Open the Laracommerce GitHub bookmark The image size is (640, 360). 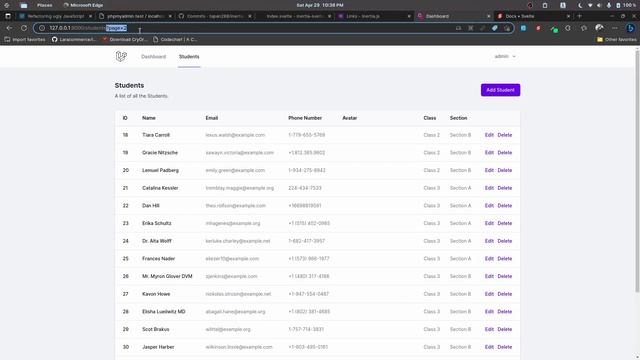(x=74, y=40)
